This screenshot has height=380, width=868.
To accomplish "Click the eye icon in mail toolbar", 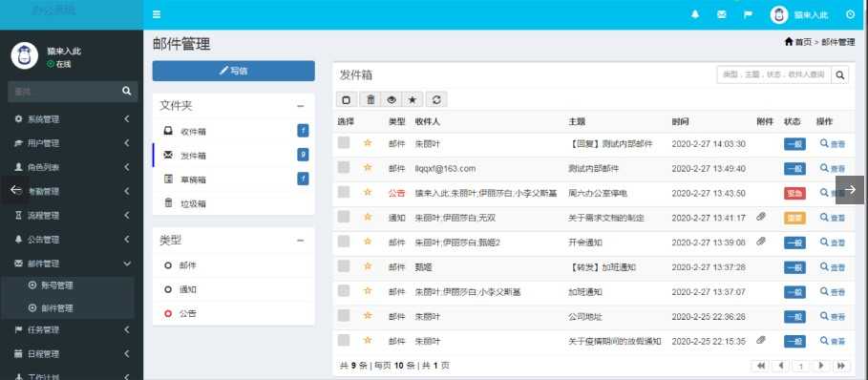I will pyautogui.click(x=392, y=99).
